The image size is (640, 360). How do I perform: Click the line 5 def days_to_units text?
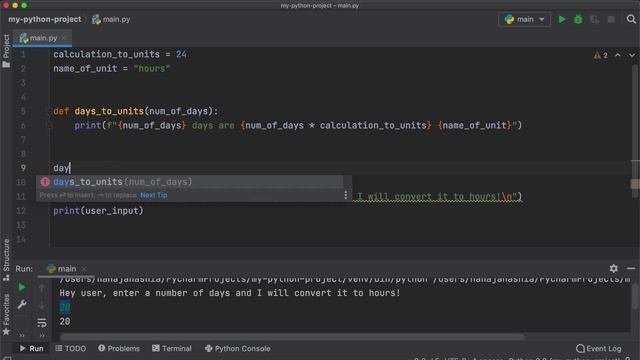(x=136, y=111)
